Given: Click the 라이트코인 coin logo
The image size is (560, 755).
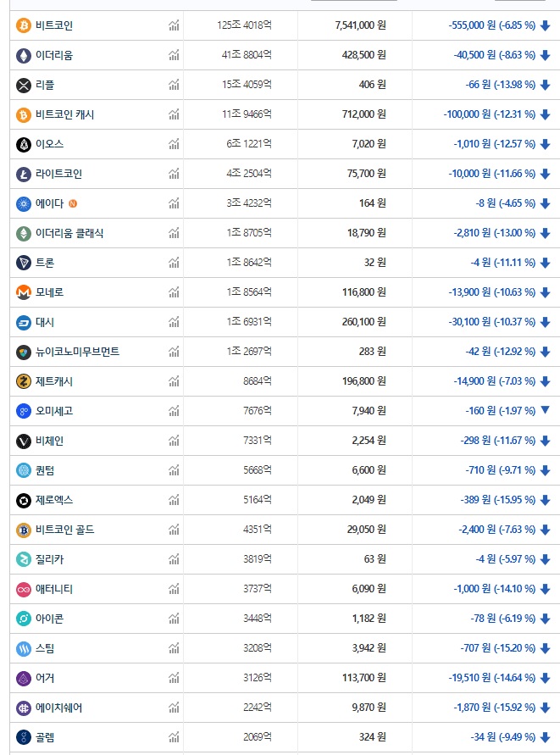Looking at the screenshot, I should 24,174.
